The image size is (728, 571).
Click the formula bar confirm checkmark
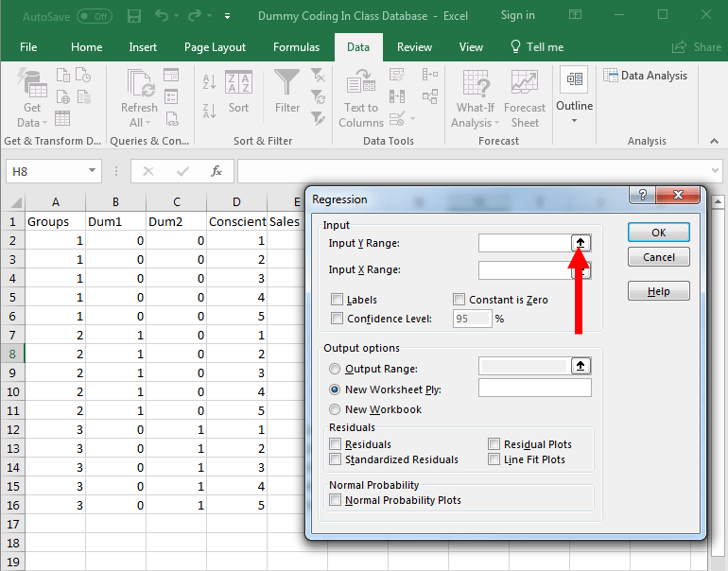[x=182, y=171]
